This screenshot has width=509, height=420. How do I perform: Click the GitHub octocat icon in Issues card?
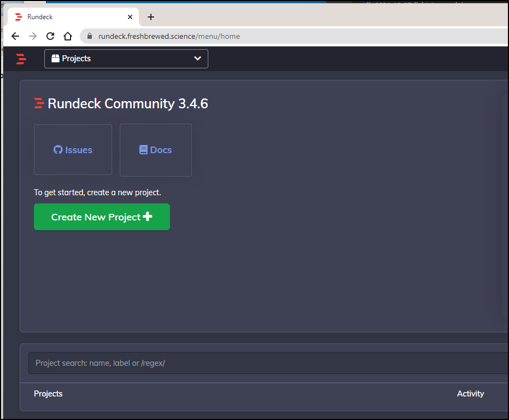(x=58, y=150)
